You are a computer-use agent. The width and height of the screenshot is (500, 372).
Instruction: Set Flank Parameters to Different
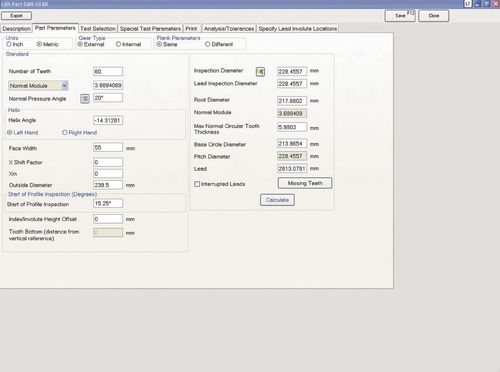point(208,44)
